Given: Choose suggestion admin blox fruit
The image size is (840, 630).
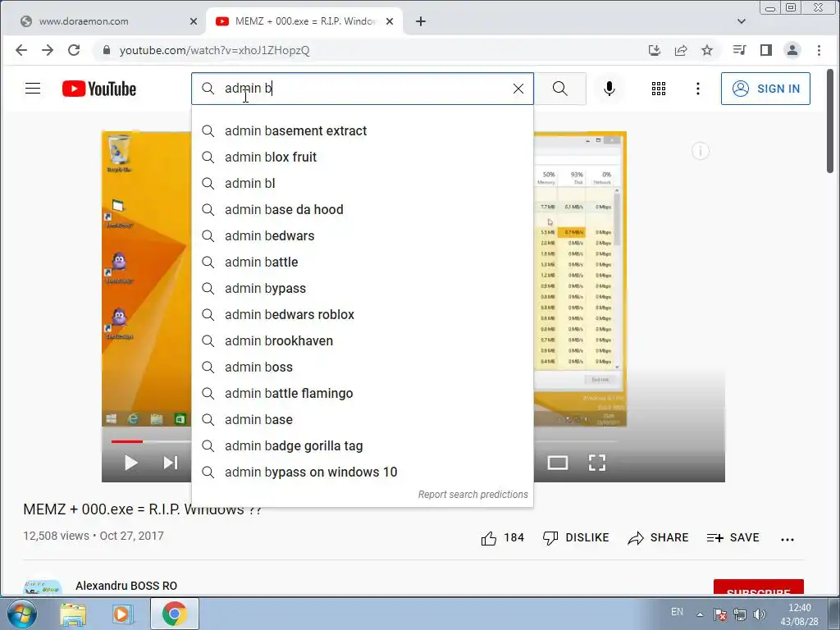Looking at the screenshot, I should [x=362, y=157].
